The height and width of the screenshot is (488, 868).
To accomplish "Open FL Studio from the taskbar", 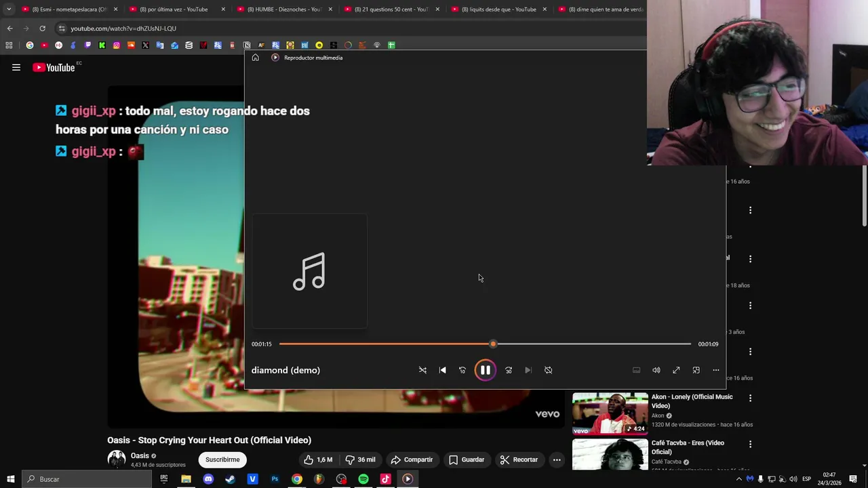I will point(319,479).
